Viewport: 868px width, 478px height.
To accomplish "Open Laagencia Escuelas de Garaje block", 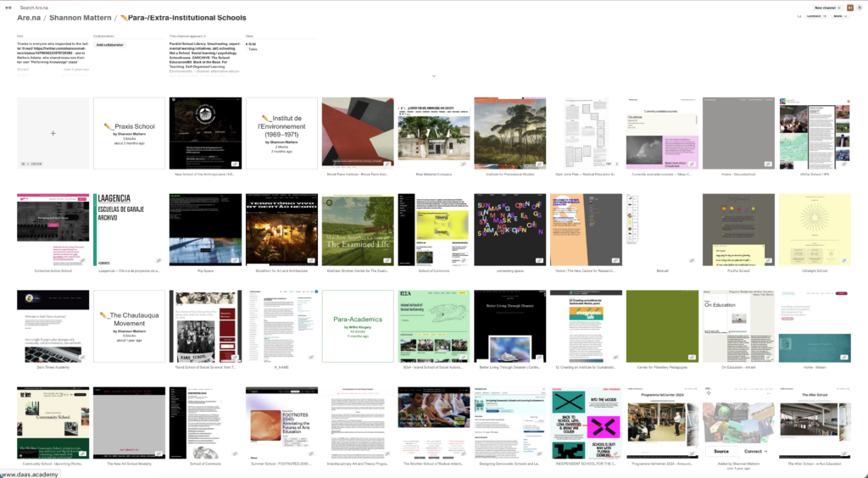I will pos(129,230).
